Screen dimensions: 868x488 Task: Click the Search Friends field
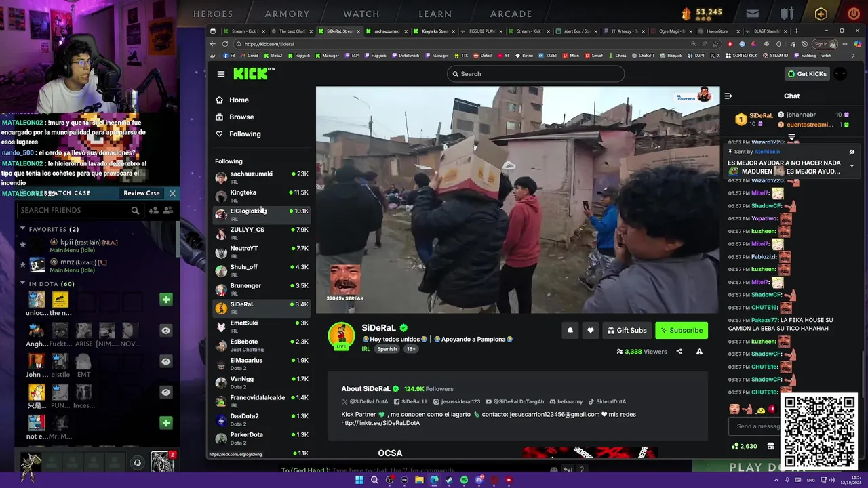tap(80, 211)
